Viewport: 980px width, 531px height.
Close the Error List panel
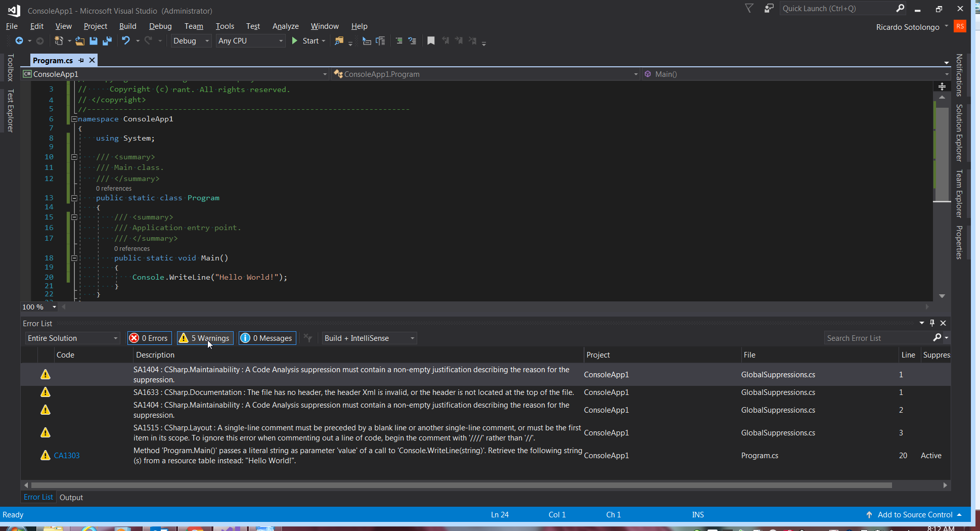coord(943,323)
